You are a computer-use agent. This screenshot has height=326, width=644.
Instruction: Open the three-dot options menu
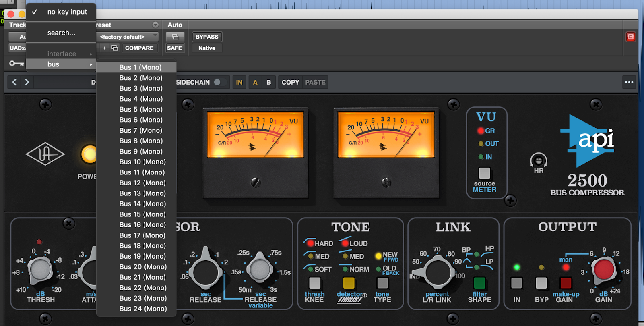pos(629,82)
